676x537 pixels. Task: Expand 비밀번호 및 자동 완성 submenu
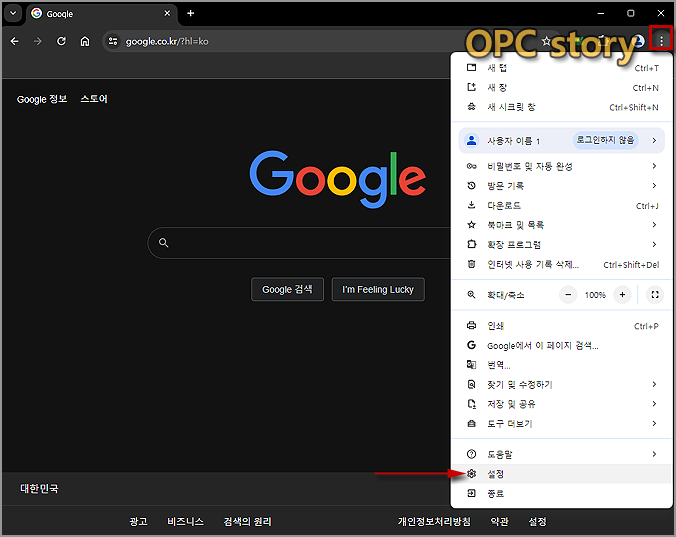coord(561,166)
